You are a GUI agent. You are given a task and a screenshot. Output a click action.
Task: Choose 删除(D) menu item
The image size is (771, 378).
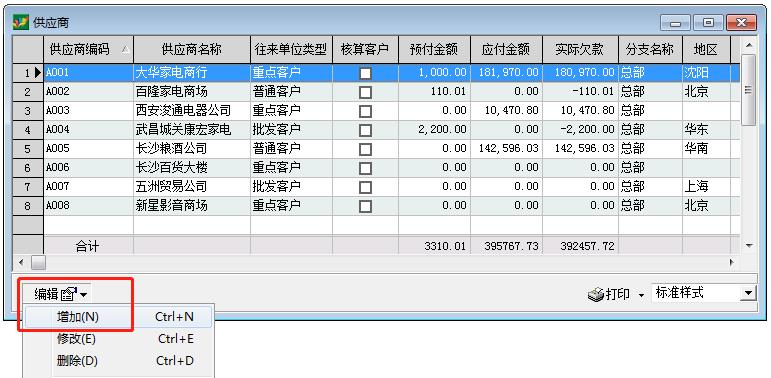point(118,361)
